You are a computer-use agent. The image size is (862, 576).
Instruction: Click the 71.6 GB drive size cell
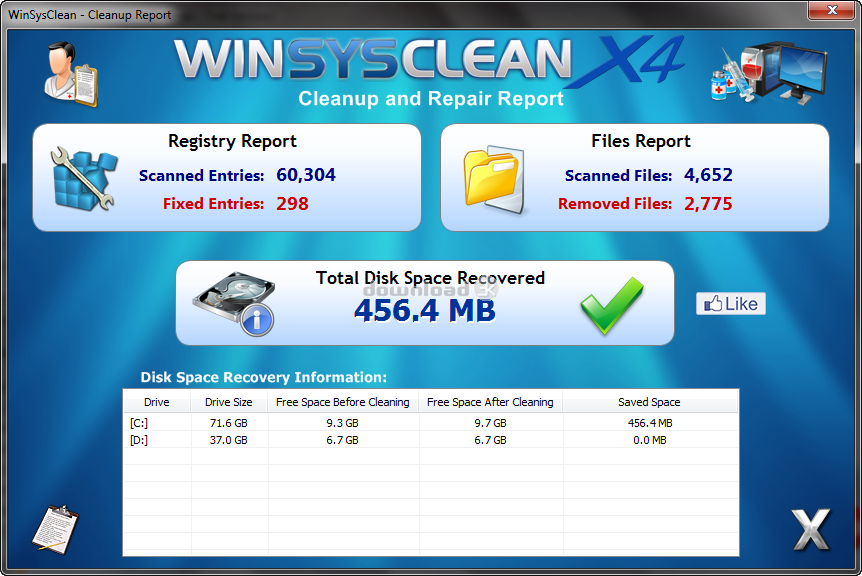[x=229, y=423]
